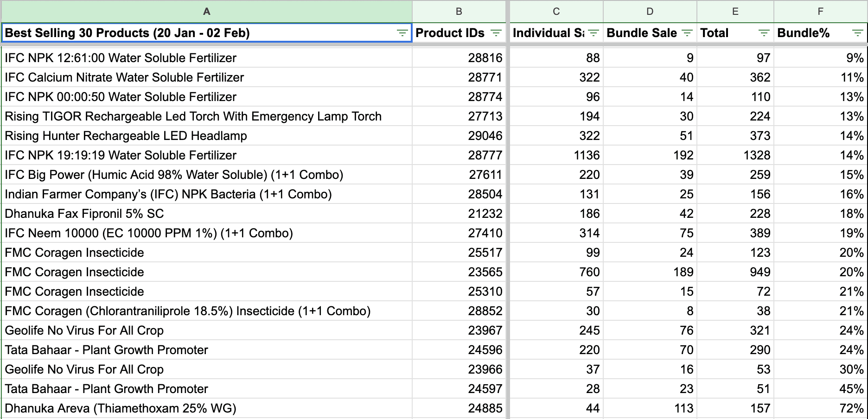Click product ID 27611
Viewport: 868px width, 419px height.
459,175
